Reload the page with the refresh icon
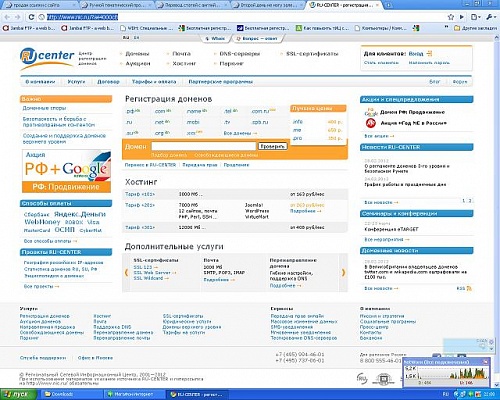 [31, 17]
